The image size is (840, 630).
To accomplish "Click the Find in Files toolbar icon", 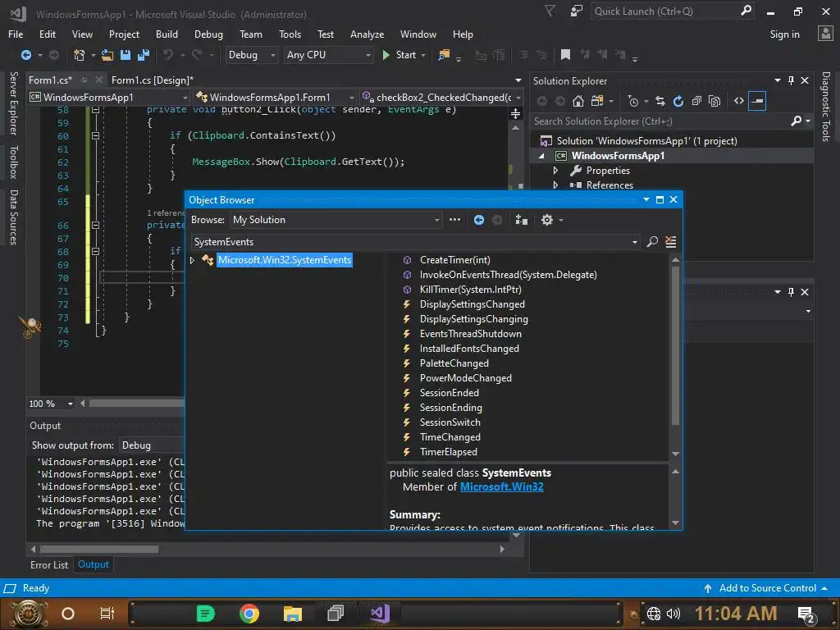I will click(x=444, y=55).
